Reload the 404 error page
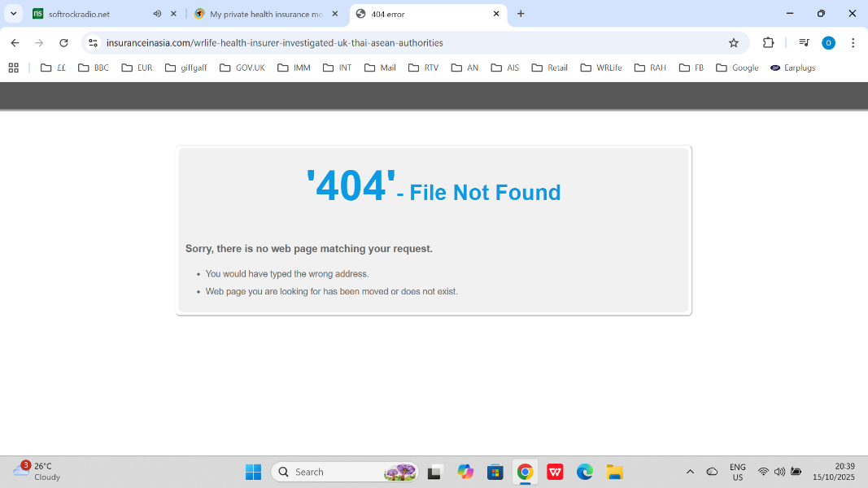868x488 pixels. click(63, 43)
